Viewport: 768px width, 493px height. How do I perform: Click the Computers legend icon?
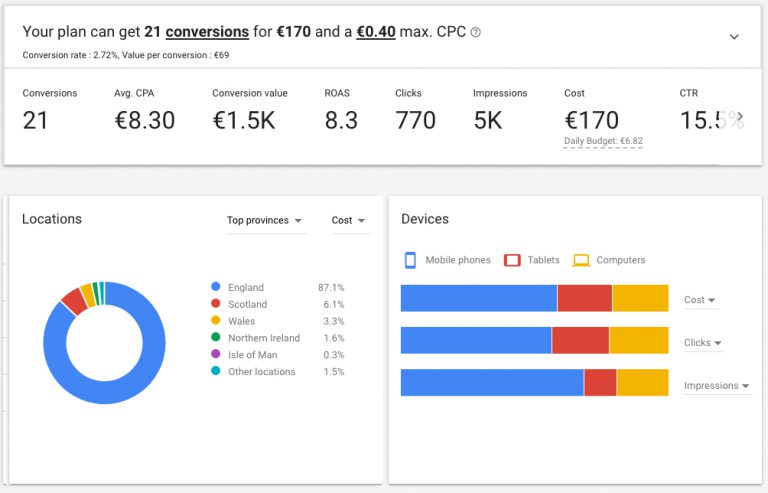[581, 260]
